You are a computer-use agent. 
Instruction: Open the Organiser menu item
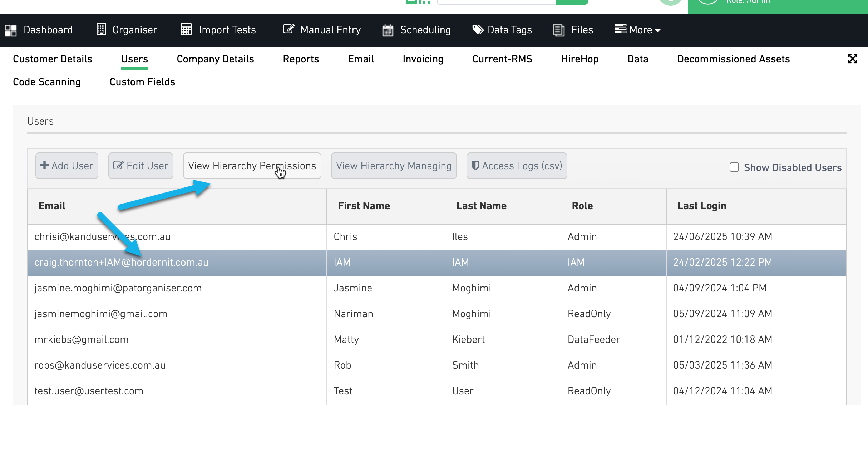click(135, 30)
